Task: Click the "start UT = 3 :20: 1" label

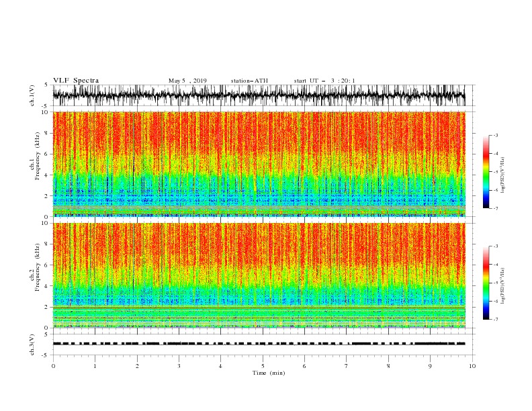Action: (324, 81)
